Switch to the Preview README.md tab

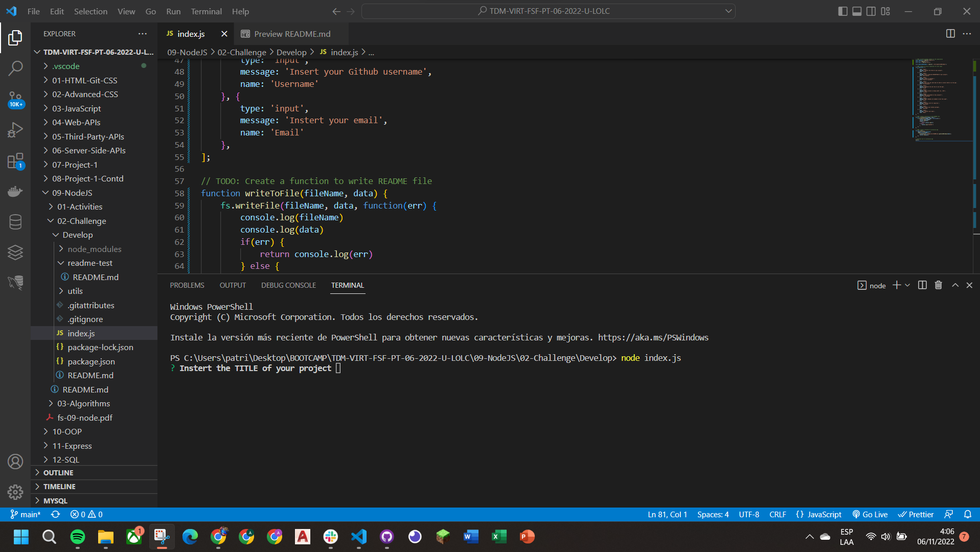coord(292,34)
